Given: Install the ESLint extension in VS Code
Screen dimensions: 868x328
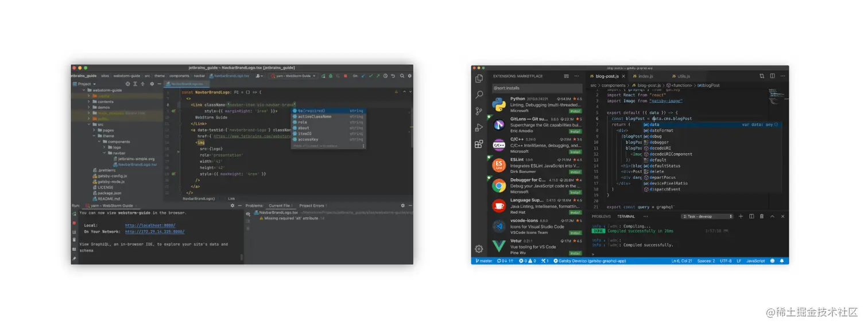Looking at the screenshot, I should pos(575,172).
